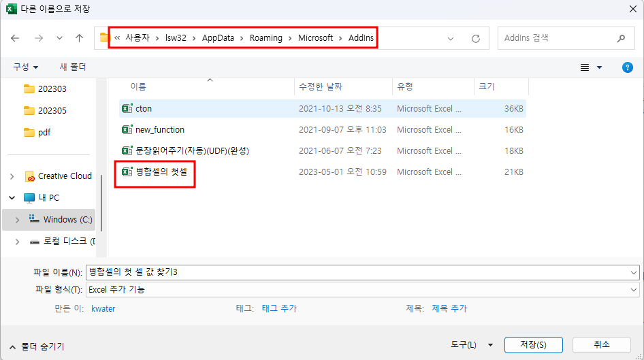Create a folder with 새 폴더

click(73, 67)
